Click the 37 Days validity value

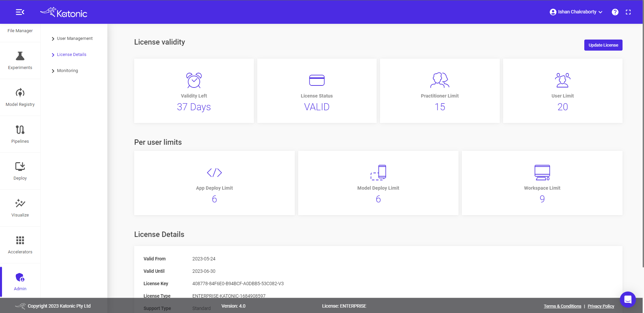coord(194,107)
